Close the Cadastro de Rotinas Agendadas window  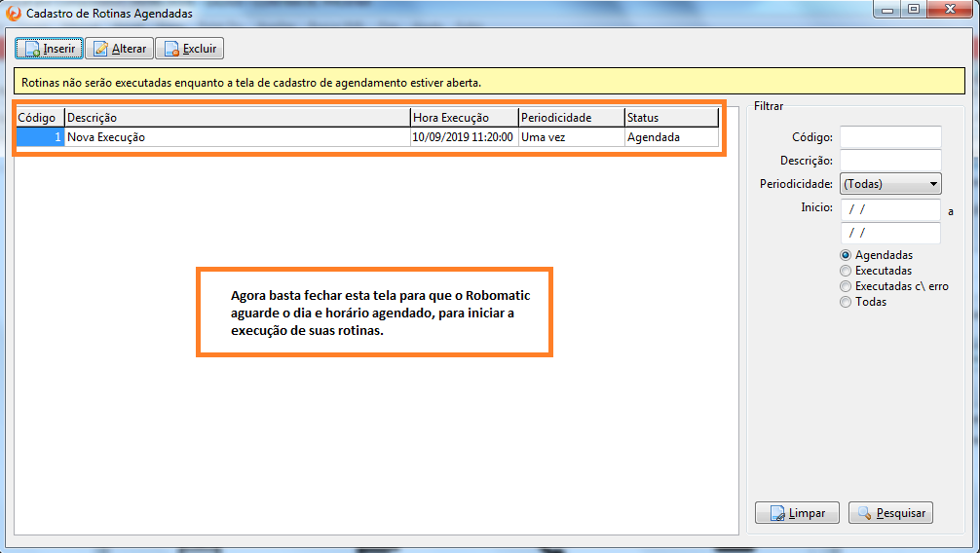point(950,10)
